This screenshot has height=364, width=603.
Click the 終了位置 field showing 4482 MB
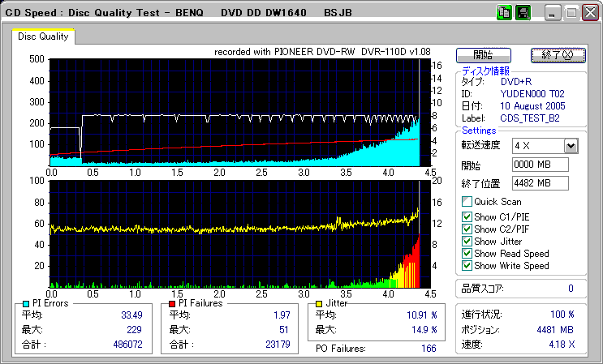(x=540, y=183)
